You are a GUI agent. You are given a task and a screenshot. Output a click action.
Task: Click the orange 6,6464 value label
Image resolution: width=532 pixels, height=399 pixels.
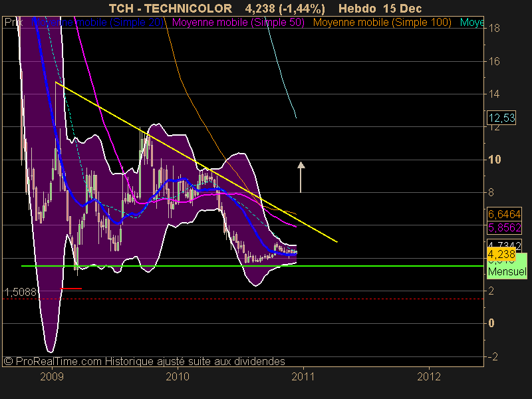point(504,214)
